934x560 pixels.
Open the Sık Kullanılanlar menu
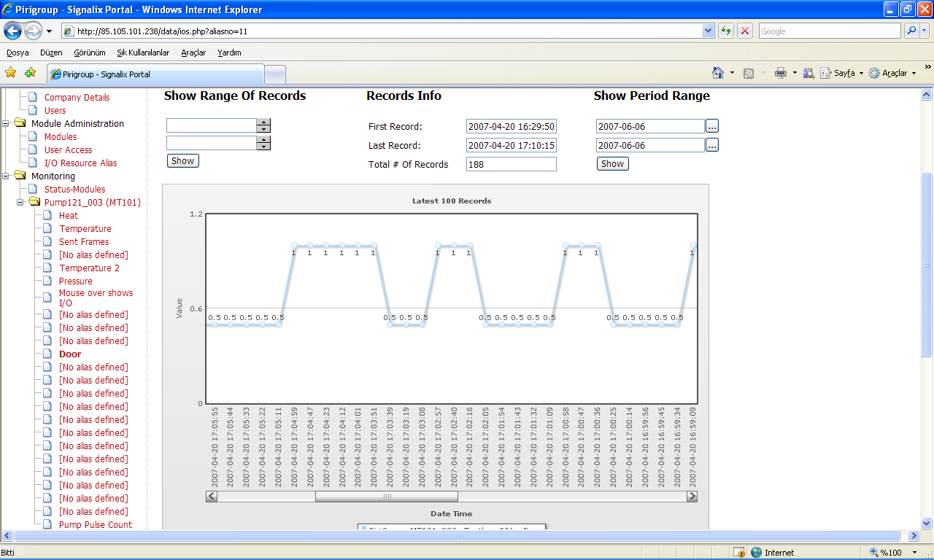[143, 52]
